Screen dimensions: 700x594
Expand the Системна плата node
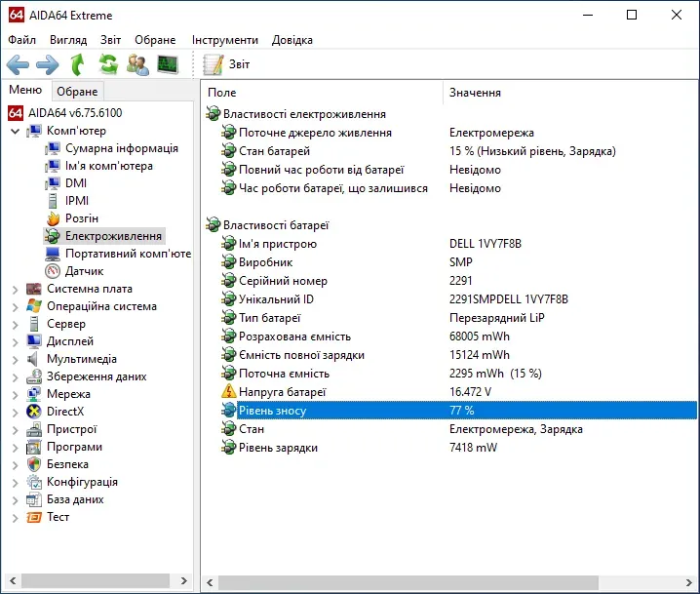pyautogui.click(x=15, y=289)
